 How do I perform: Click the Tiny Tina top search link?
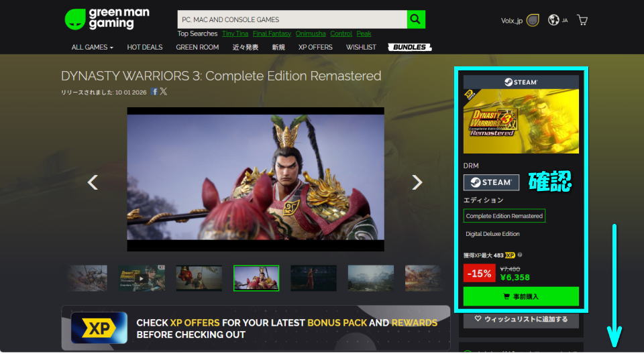pyautogui.click(x=235, y=34)
